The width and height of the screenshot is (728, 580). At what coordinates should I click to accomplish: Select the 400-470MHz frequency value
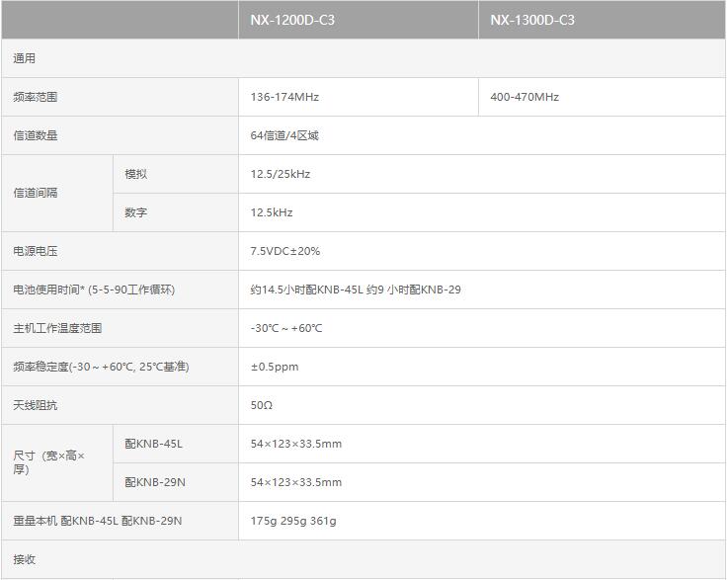point(524,97)
